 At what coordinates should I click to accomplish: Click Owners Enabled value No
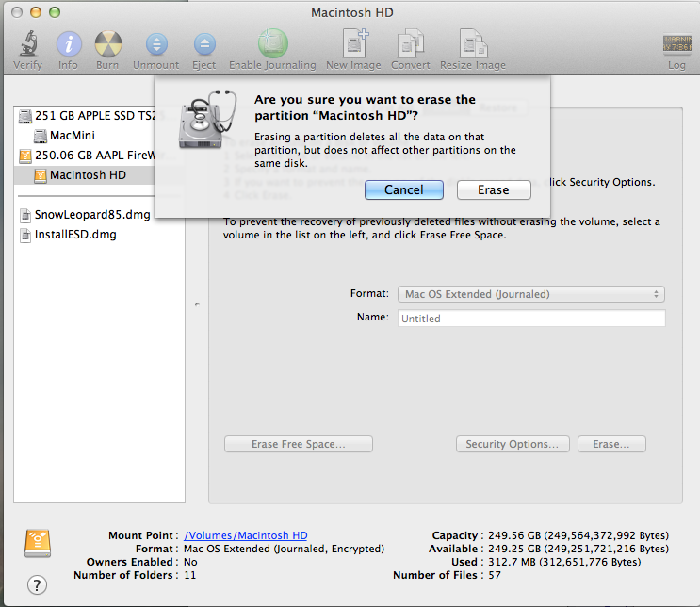[x=190, y=562]
